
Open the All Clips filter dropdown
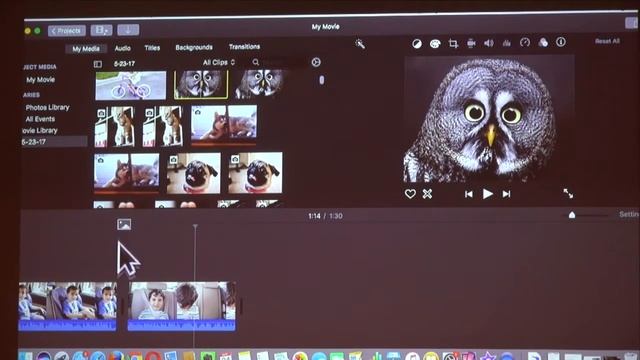(219, 62)
